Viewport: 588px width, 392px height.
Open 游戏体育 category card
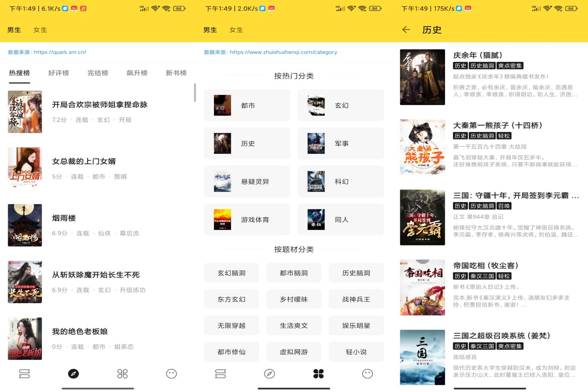click(x=247, y=219)
